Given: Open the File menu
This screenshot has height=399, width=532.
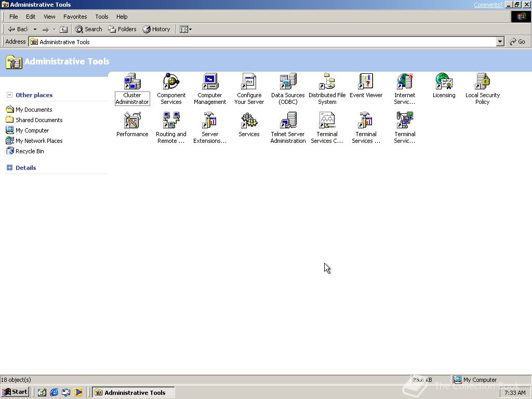Looking at the screenshot, I should click(14, 17).
